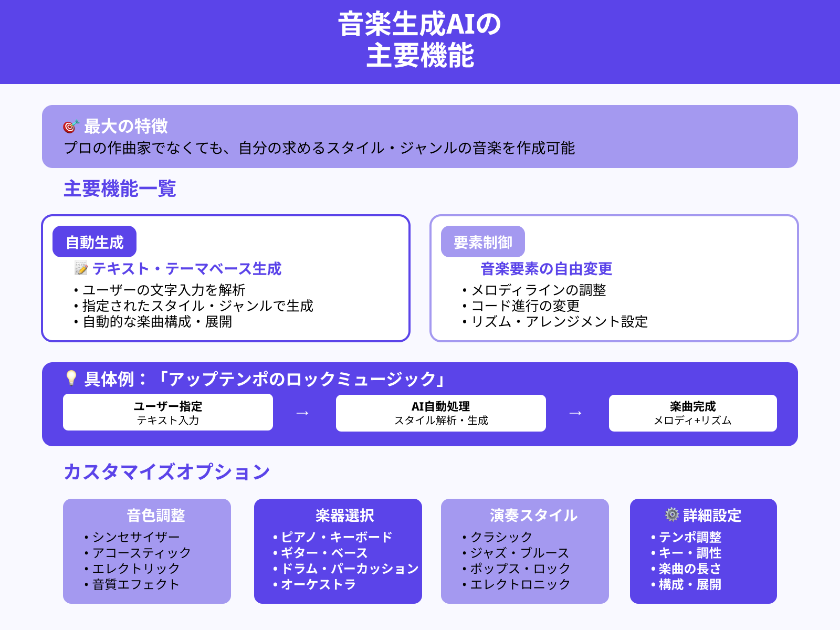Click the bullet エレクトロニック
The width and height of the screenshot is (840, 630).
click(516, 584)
